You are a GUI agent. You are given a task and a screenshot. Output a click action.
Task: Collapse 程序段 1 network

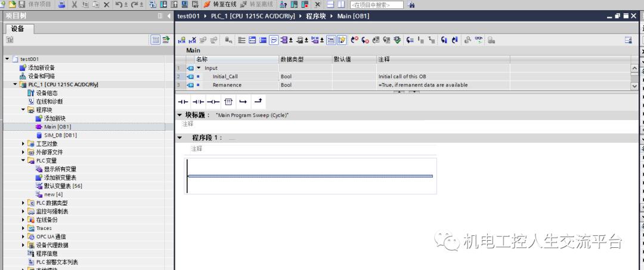point(179,137)
